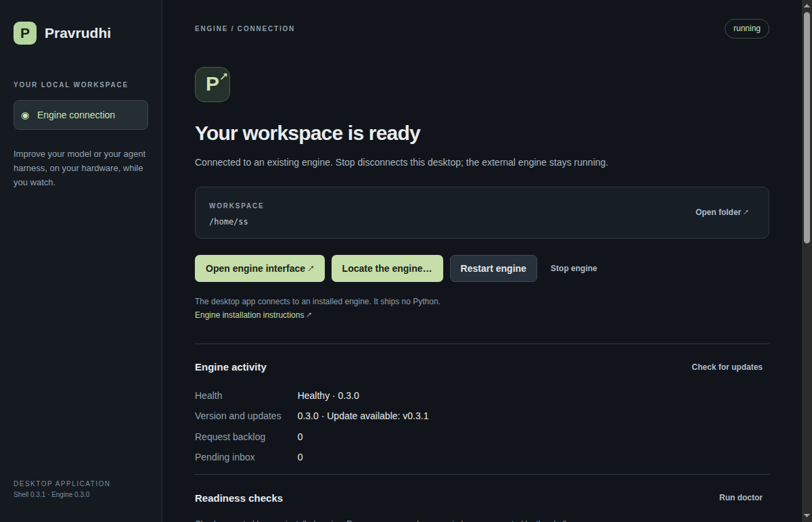The height and width of the screenshot is (522, 812).
Task: Click the Shell 0.3.1 · Engine 0.3.0 text
Action: tap(51, 494)
